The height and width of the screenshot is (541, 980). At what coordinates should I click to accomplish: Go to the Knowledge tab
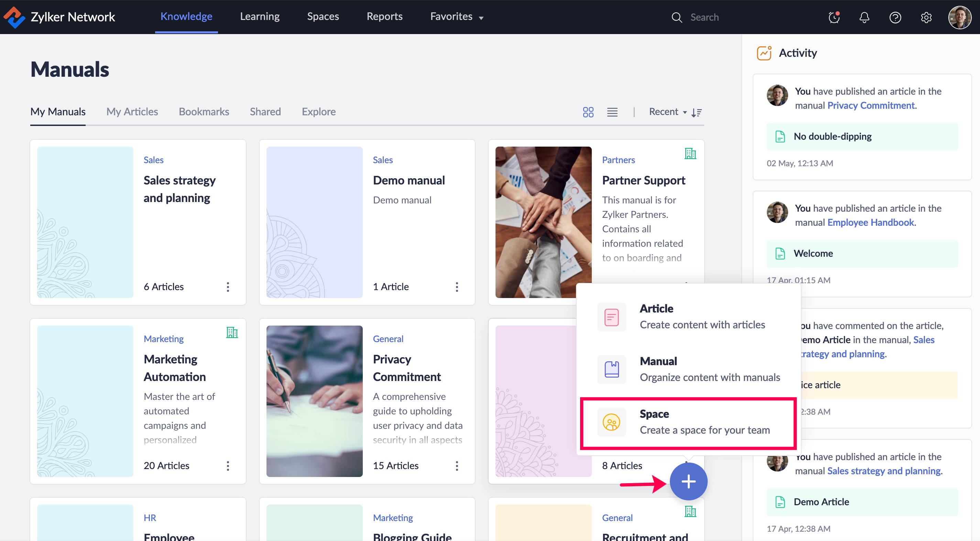coord(186,17)
